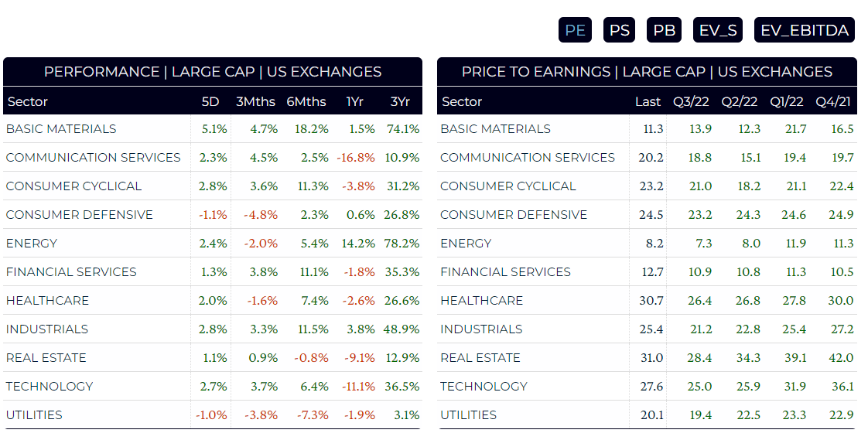
Task: Select UTILITIES in the Performance table
Action: 34,415
